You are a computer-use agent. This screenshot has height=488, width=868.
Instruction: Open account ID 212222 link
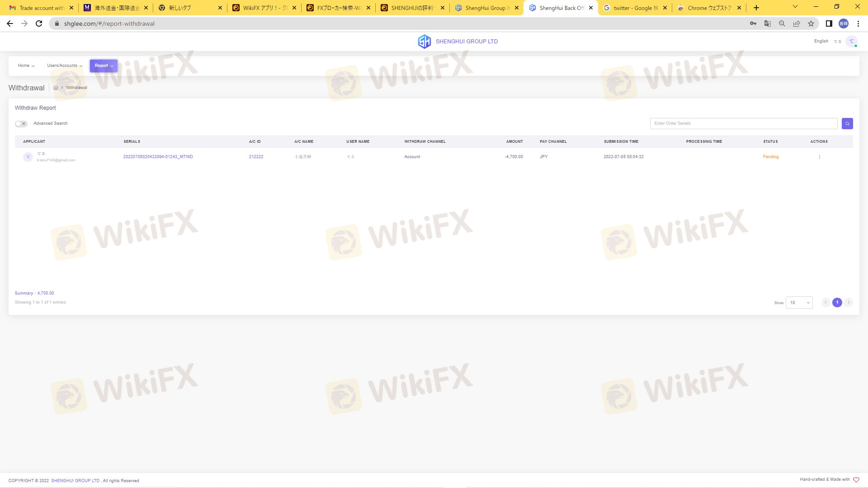(256, 157)
